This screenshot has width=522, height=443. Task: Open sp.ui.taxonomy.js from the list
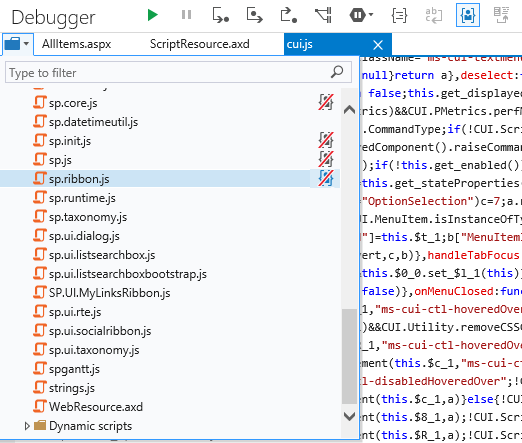(94, 350)
